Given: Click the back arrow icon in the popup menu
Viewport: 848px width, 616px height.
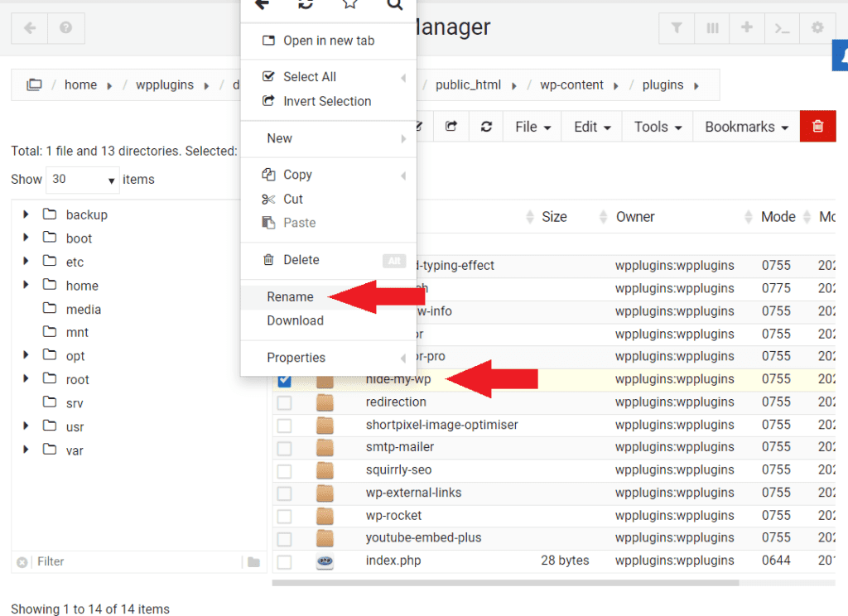Looking at the screenshot, I should pos(262,5).
